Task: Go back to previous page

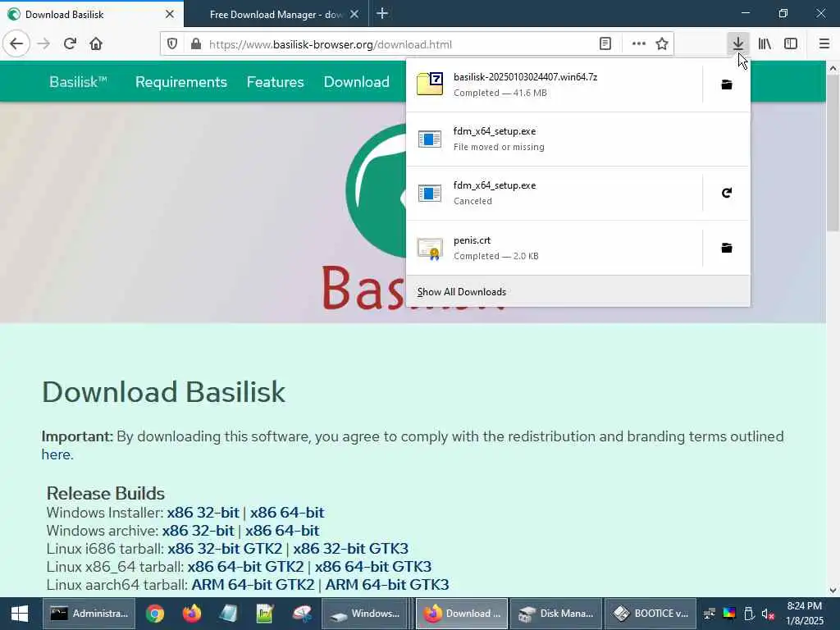Action: (x=16, y=44)
